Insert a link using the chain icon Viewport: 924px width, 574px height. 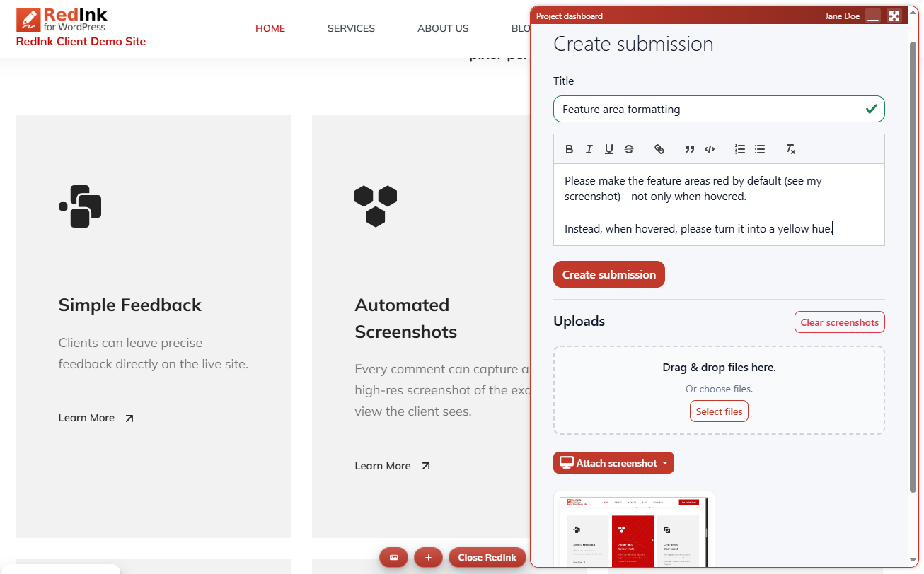pos(659,149)
